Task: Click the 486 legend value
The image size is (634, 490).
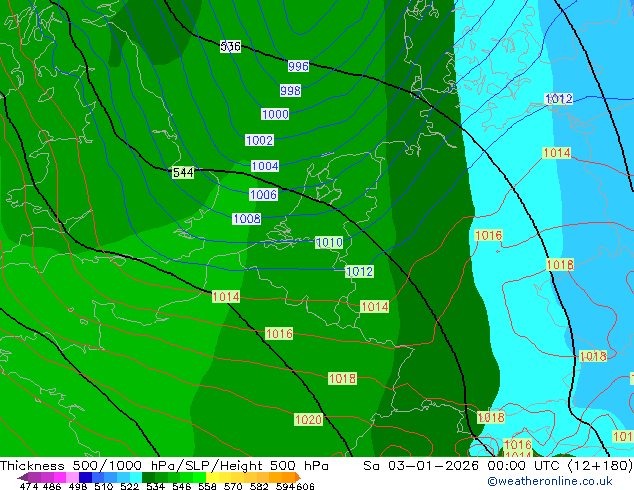Action: [x=52, y=486]
